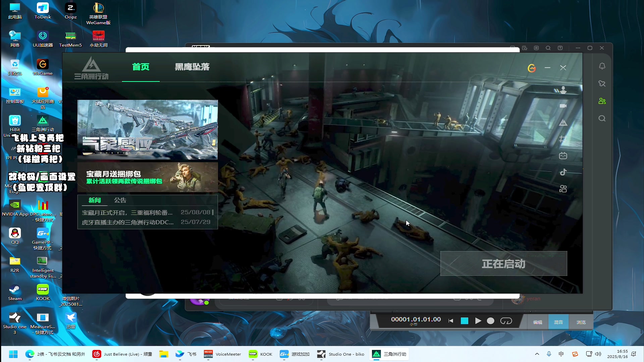Click the microphone tray icon
Screen dimensions: 644x362
pyautogui.click(x=549, y=354)
